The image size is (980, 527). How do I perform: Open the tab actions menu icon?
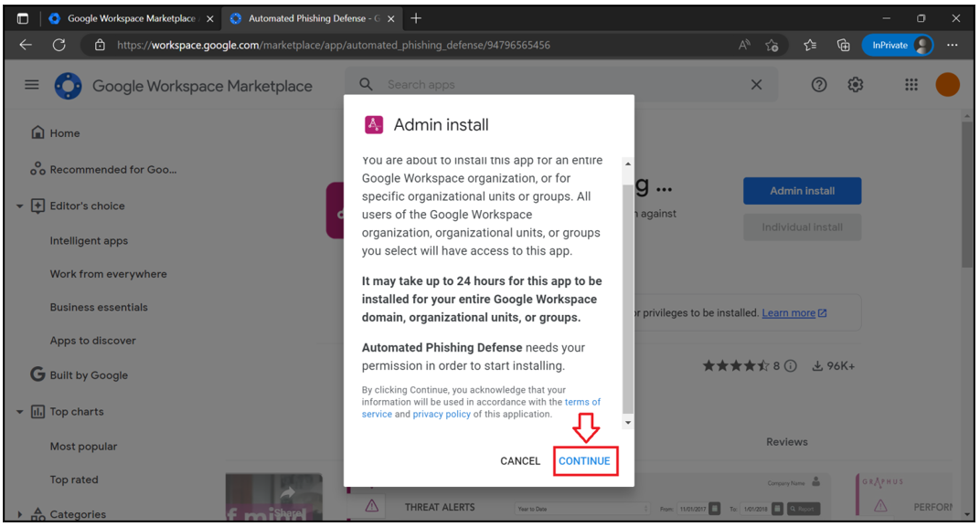pos(23,19)
